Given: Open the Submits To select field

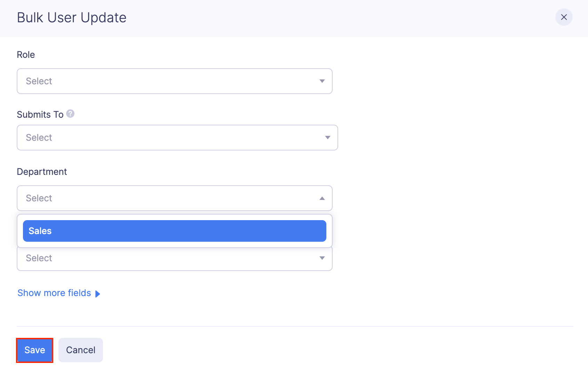Looking at the screenshot, I should click(x=174, y=138).
